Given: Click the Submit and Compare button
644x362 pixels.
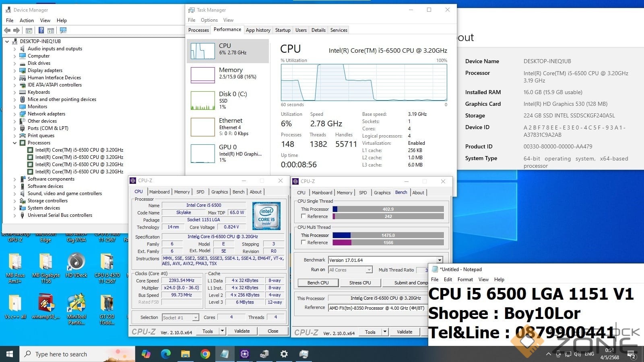Looking at the screenshot, I should click(x=405, y=283).
